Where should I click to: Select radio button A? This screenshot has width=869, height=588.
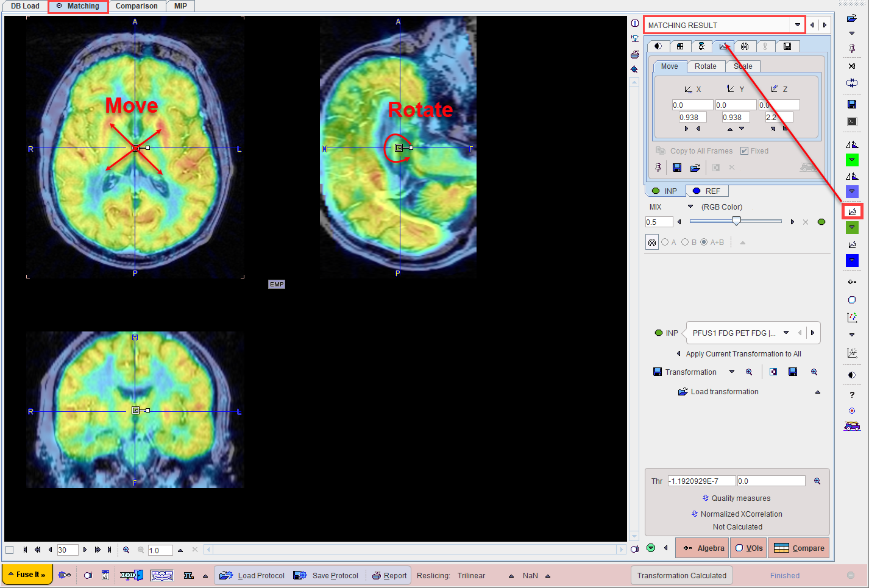point(665,242)
